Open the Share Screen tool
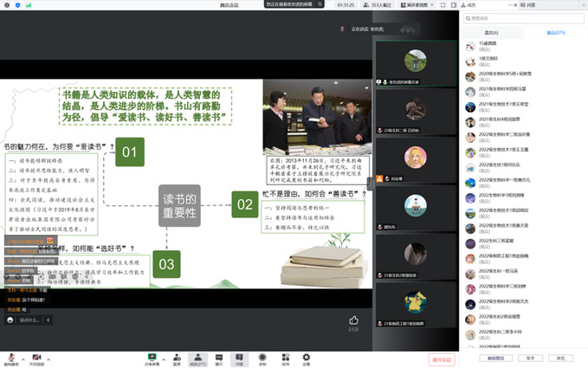This screenshot has height=368, width=588. pos(152,358)
